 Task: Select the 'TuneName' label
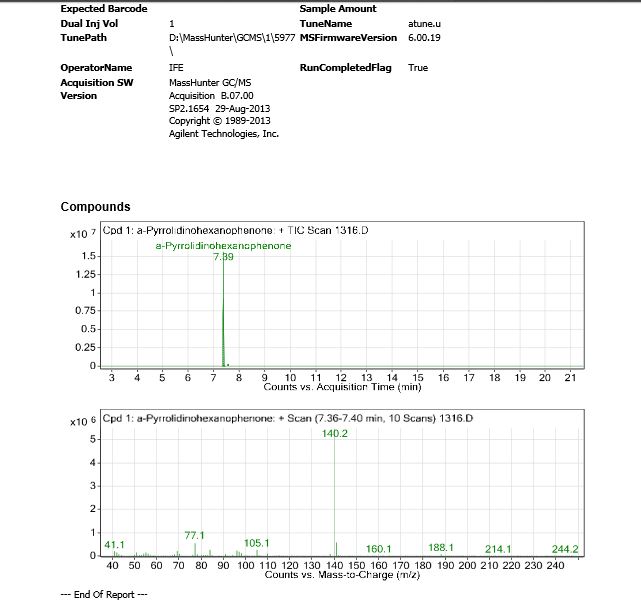[x=325, y=24]
